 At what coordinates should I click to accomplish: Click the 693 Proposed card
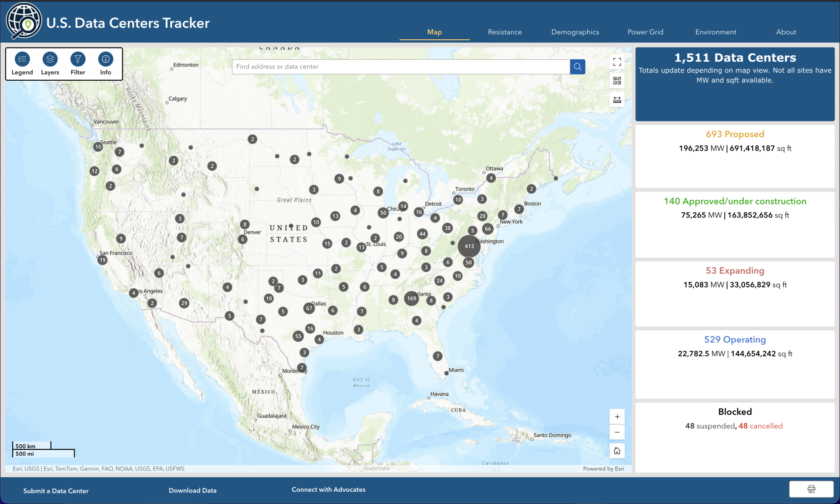pos(735,157)
